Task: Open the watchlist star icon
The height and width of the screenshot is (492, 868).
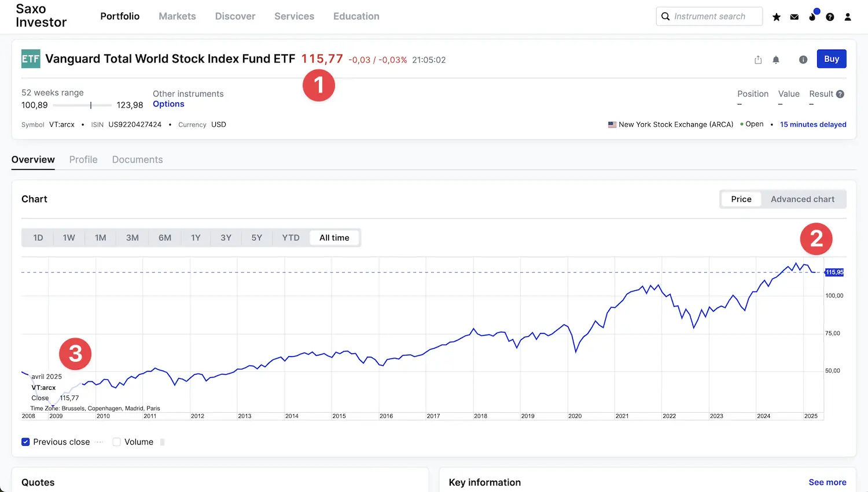Action: tap(777, 17)
